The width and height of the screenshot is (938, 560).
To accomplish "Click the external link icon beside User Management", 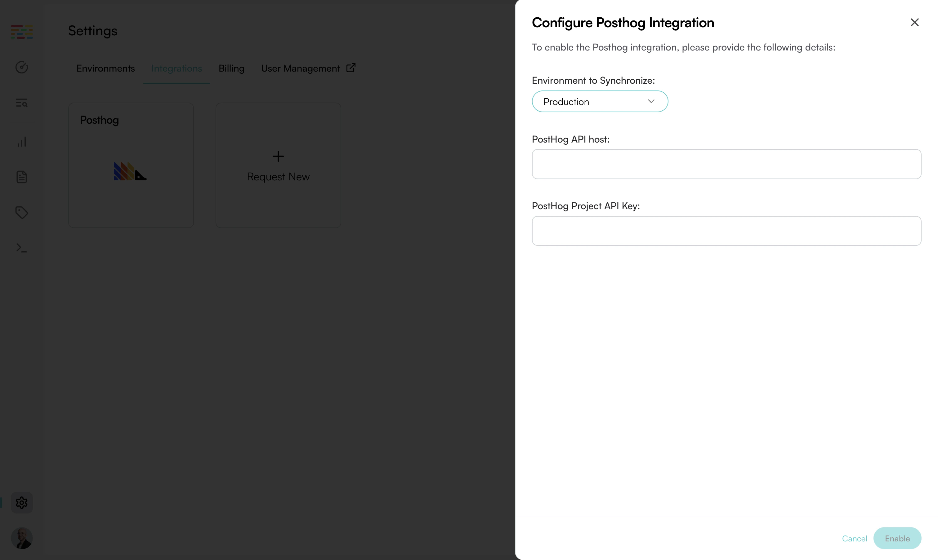I will point(351,68).
